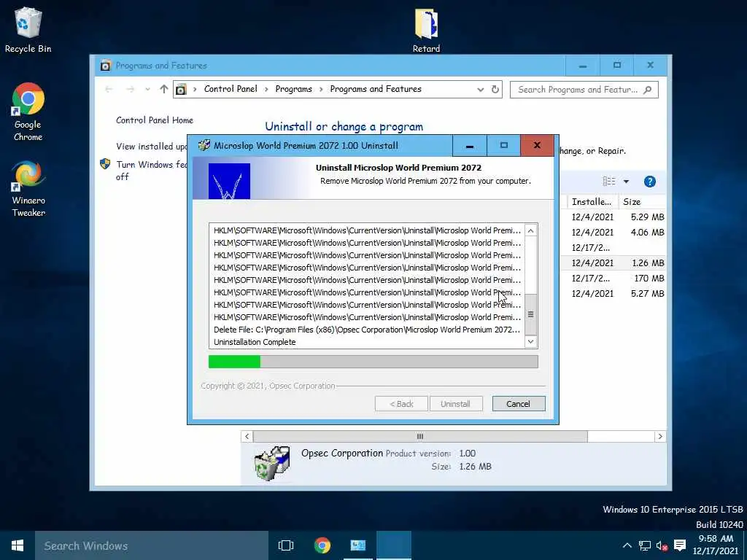
Task: Click Cancel in the uninstaller dialog
Action: pyautogui.click(x=519, y=404)
